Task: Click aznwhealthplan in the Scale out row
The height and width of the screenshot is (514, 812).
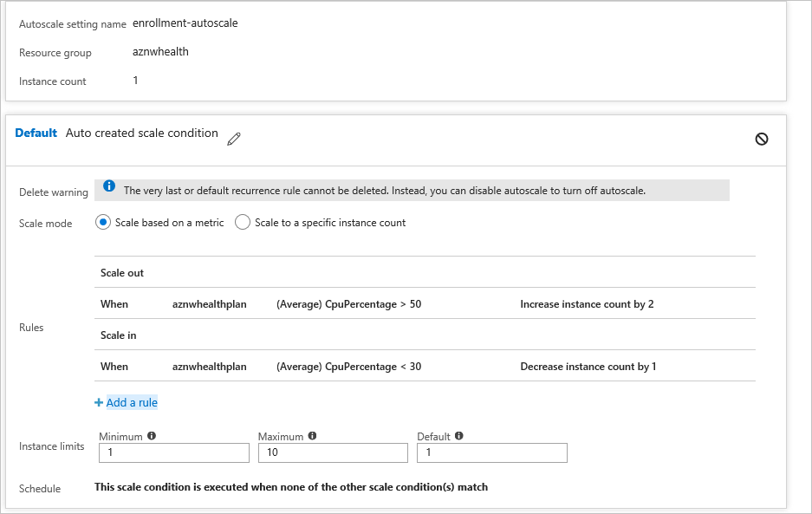Action: [209, 304]
